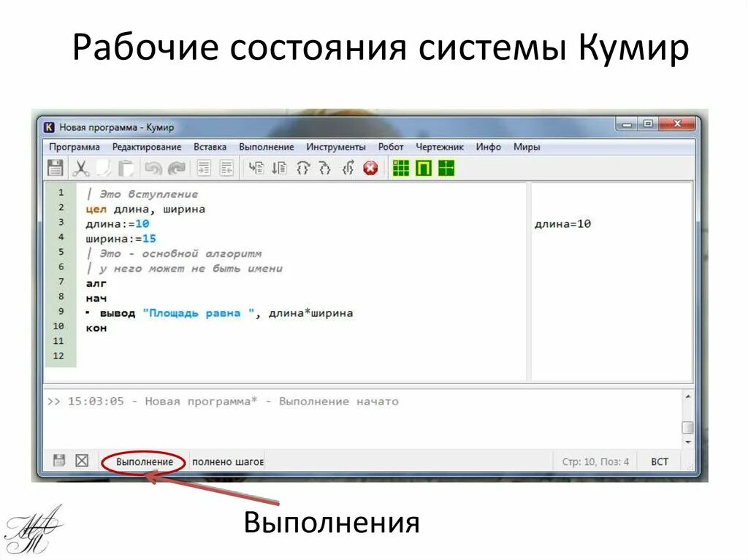Click the Copy icon in toolbar
Image resolution: width=748 pixels, height=560 pixels.
point(104,169)
